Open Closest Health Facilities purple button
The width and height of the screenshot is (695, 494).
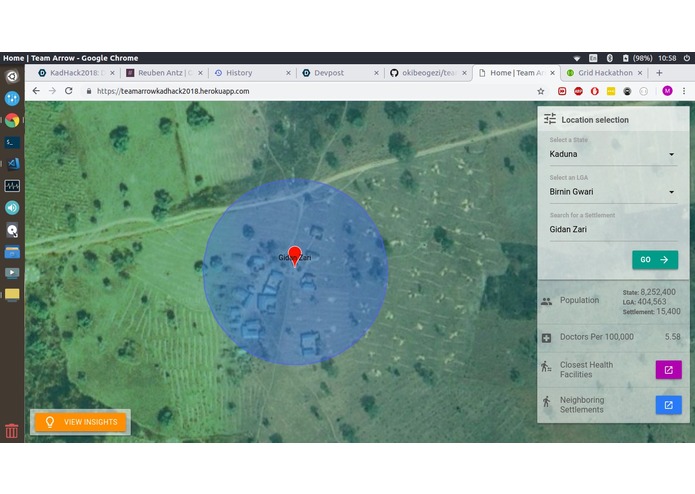click(668, 370)
